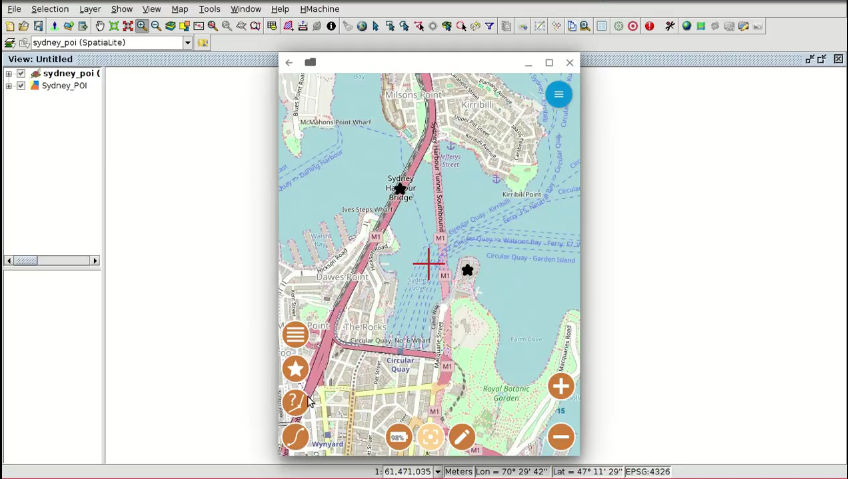Tap the orange pencil edit button
The width and height of the screenshot is (848, 479).
(461, 437)
